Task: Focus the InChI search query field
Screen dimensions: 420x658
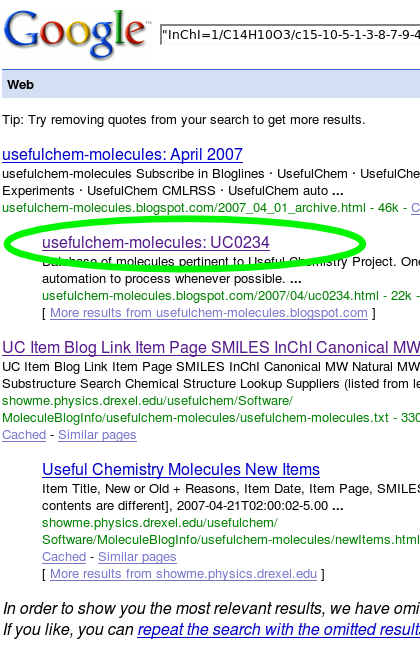Action: (290, 34)
